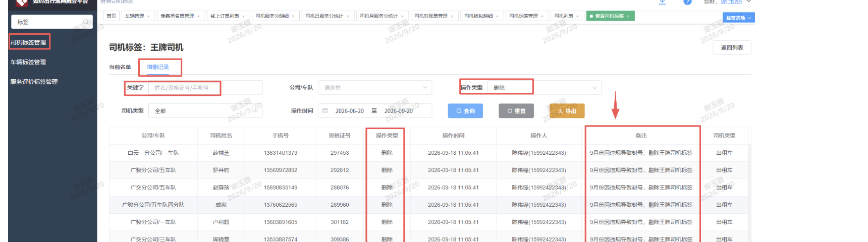
Task: Focus the 关键字 keyword input field
Action: pyautogui.click(x=205, y=88)
